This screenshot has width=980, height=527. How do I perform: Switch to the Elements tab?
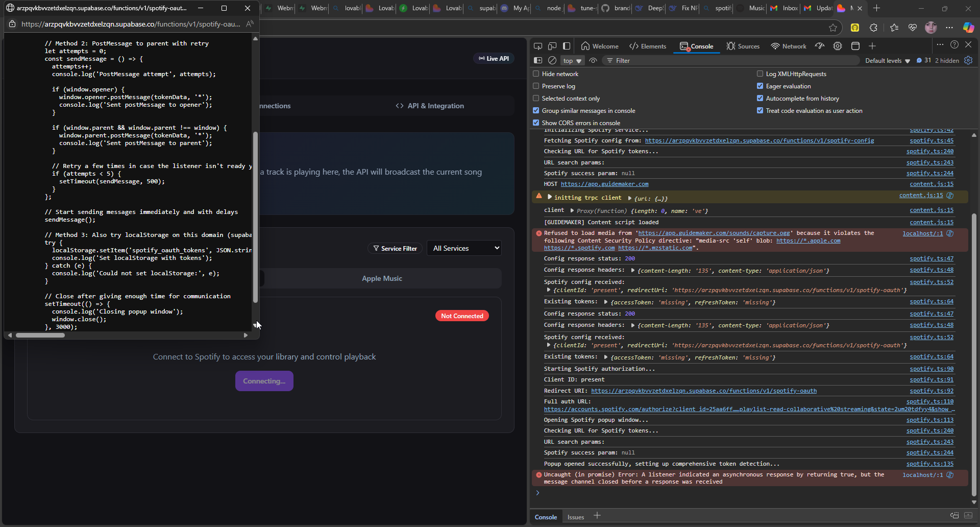click(x=648, y=46)
